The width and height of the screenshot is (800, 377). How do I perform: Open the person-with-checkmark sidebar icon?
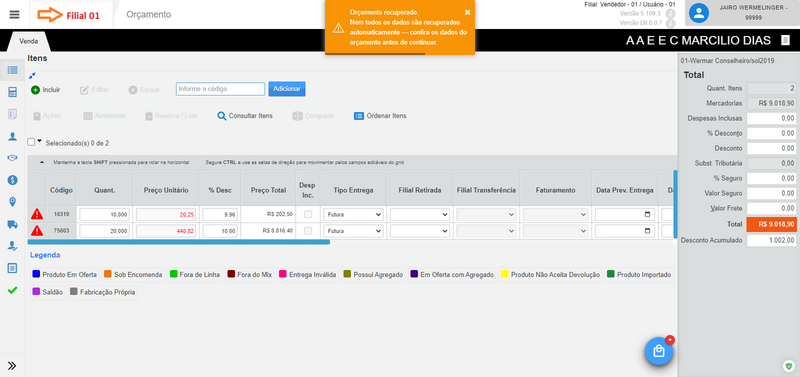click(x=13, y=246)
